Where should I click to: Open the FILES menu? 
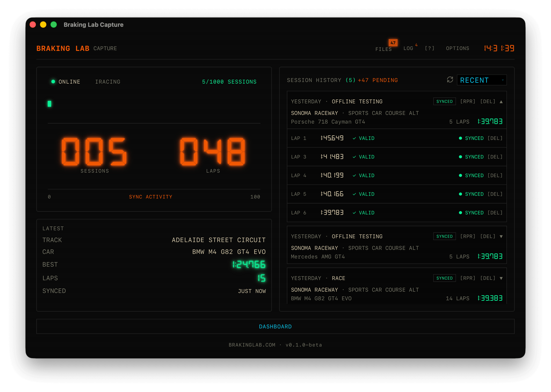384,49
